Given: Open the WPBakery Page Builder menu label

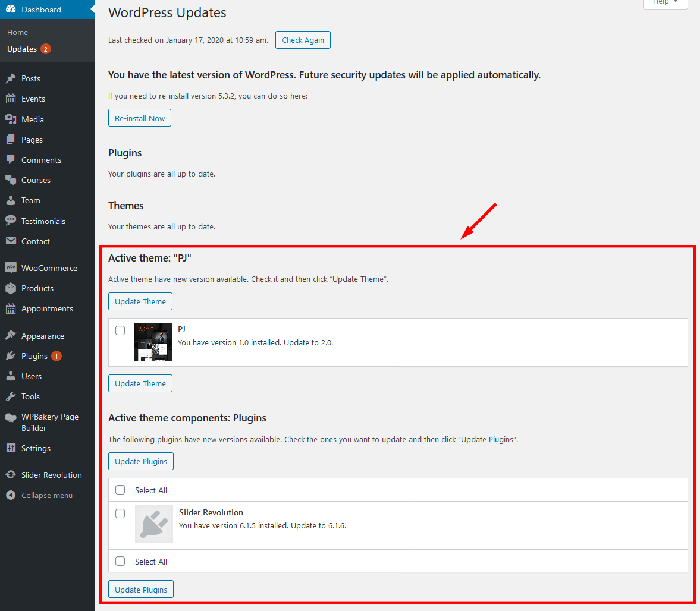Looking at the screenshot, I should click(x=50, y=423).
